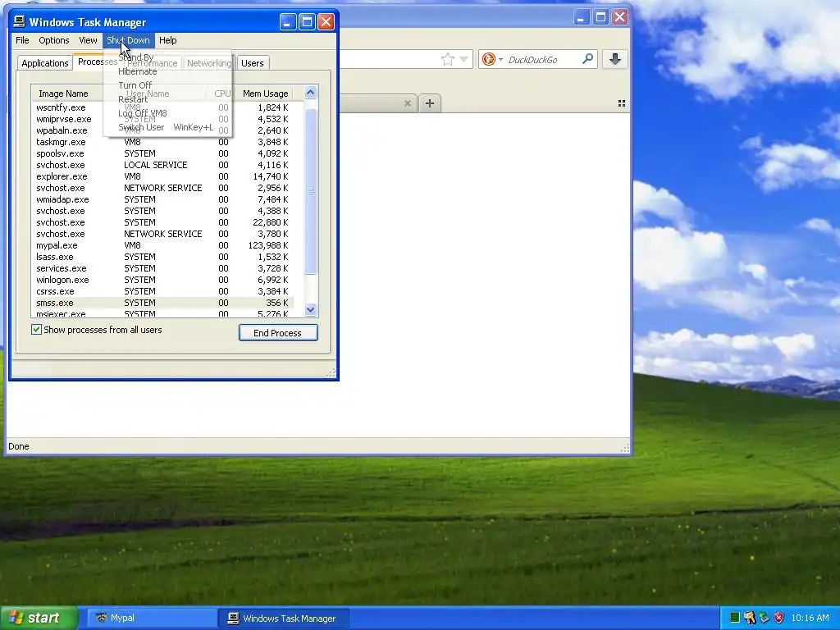Image resolution: width=840 pixels, height=630 pixels.
Task: Click the 10:16 AM clock in the tray
Action: point(810,618)
